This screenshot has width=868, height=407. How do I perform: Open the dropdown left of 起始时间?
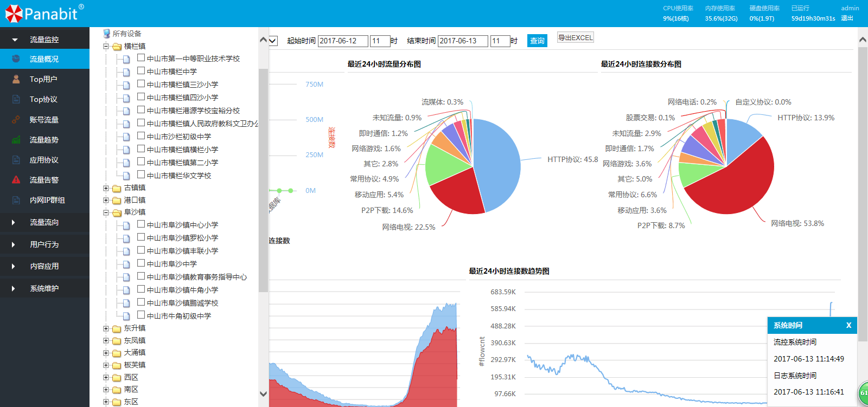(273, 41)
